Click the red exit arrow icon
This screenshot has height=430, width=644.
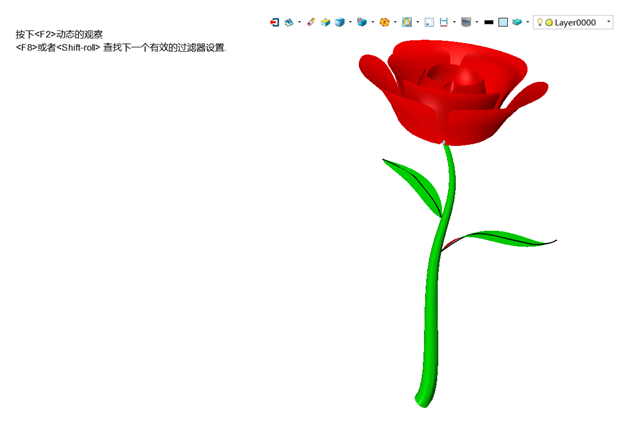pyautogui.click(x=275, y=21)
